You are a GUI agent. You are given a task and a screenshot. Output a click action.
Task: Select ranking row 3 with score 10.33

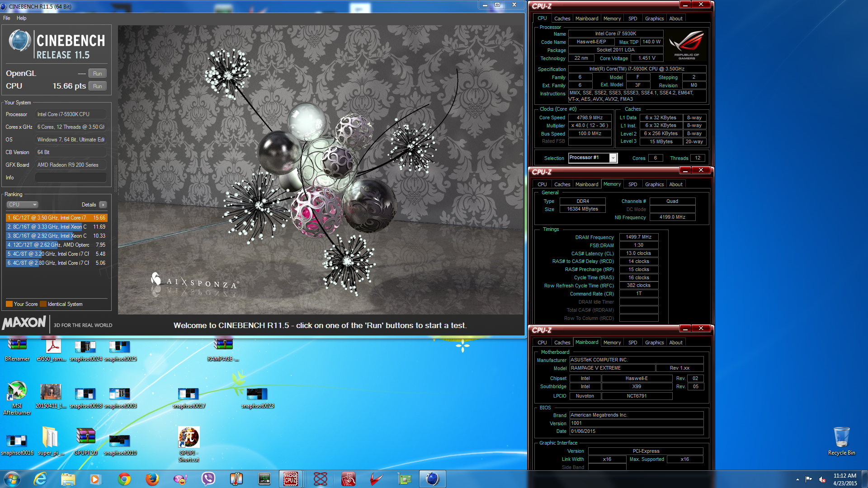pos(57,236)
